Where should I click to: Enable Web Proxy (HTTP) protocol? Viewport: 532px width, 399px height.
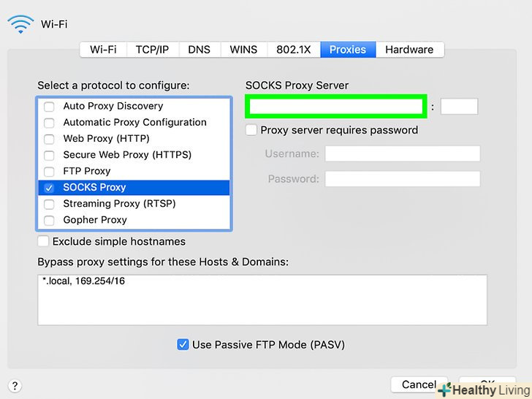(x=50, y=139)
